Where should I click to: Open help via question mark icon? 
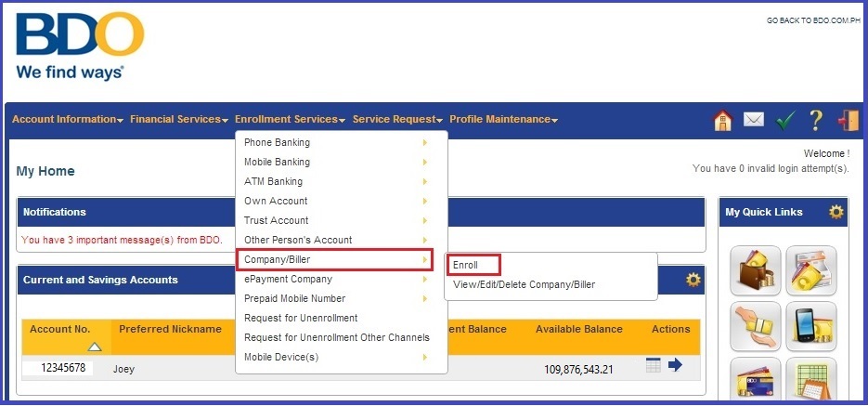pyautogui.click(x=815, y=120)
